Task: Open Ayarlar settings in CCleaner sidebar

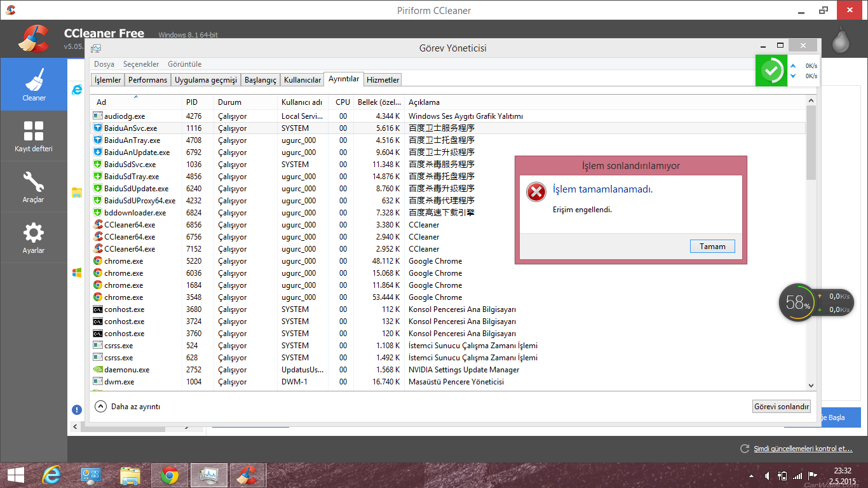Action: tap(34, 238)
